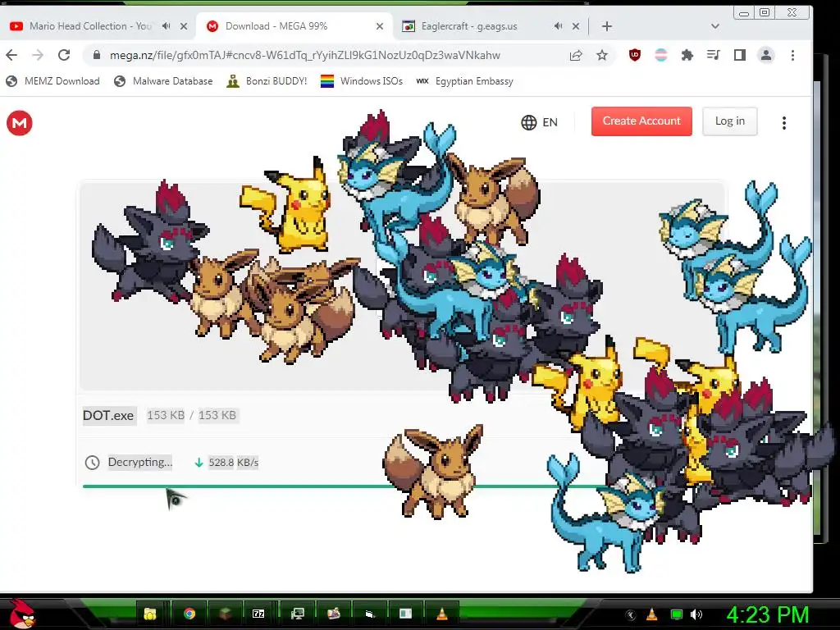The image size is (840, 630).
Task: Click the share this page icon
Action: [575, 55]
